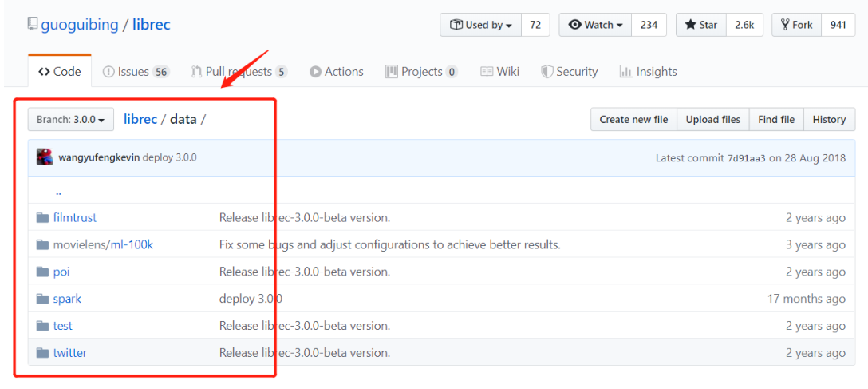The width and height of the screenshot is (868, 389).
Task: Click the movielens folder icon
Action: (x=42, y=245)
